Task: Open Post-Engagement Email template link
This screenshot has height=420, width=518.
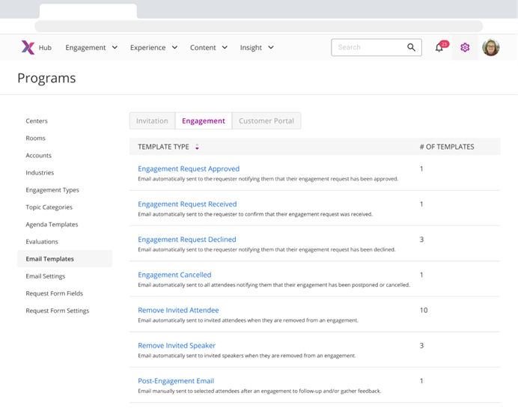Action: click(x=176, y=381)
